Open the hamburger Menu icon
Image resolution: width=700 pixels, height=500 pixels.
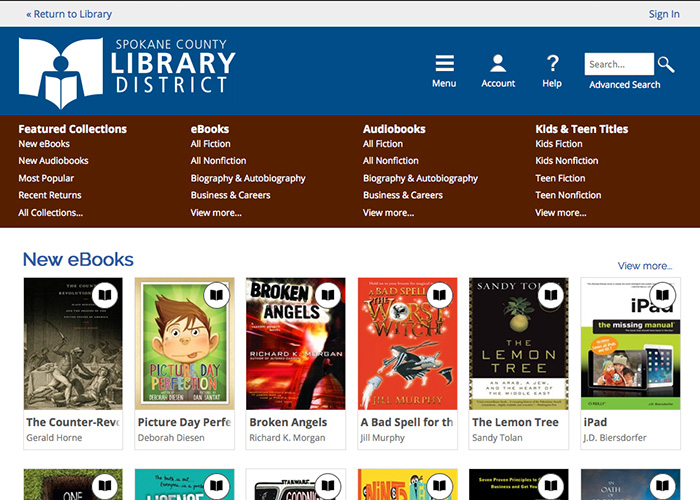pos(445,63)
